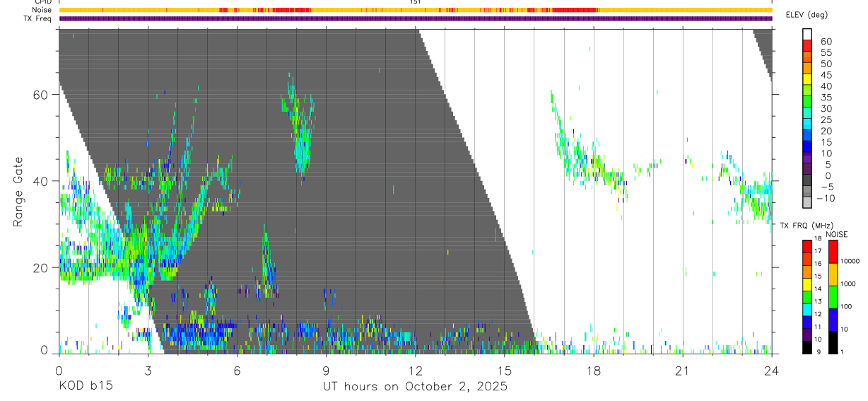Click the '100' label on the NOISE scale
This screenshot has height=401, width=868.
click(845, 306)
